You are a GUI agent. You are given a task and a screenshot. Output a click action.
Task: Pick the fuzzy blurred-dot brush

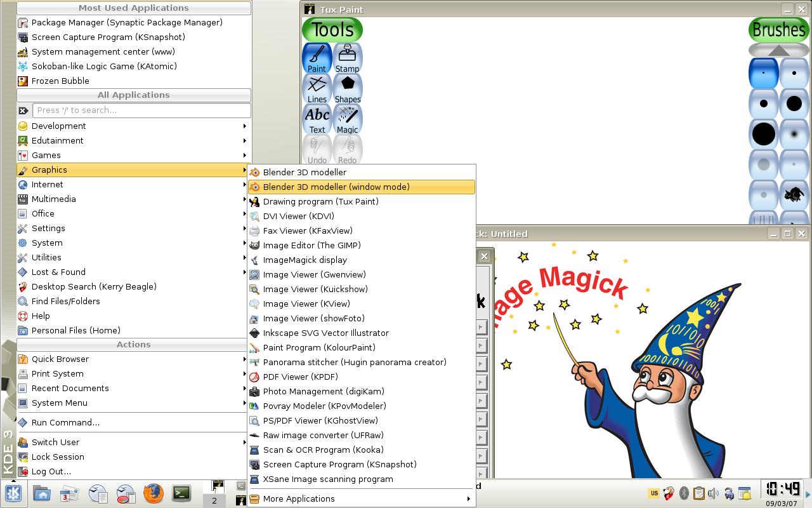tap(794, 134)
